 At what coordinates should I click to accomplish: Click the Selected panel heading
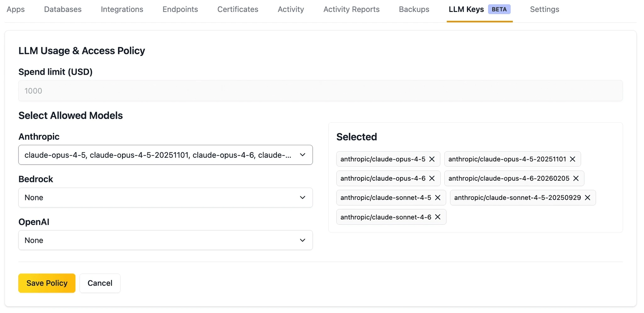[357, 137]
